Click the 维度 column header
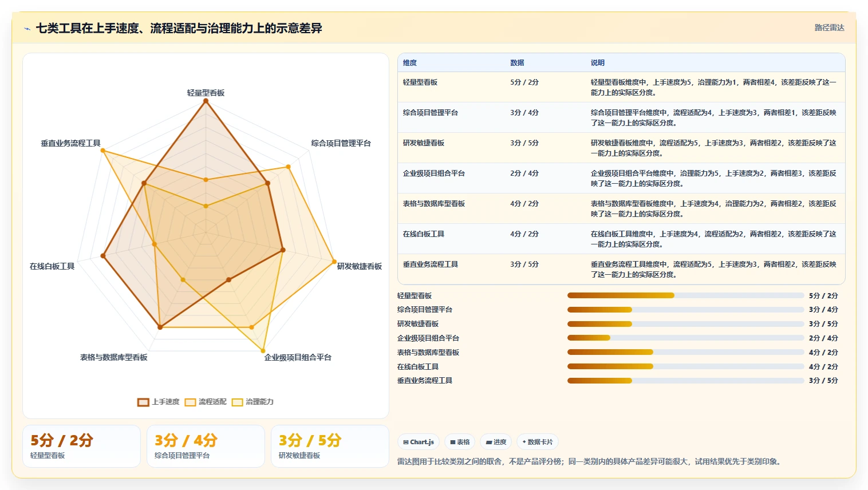868x490 pixels. pos(410,63)
